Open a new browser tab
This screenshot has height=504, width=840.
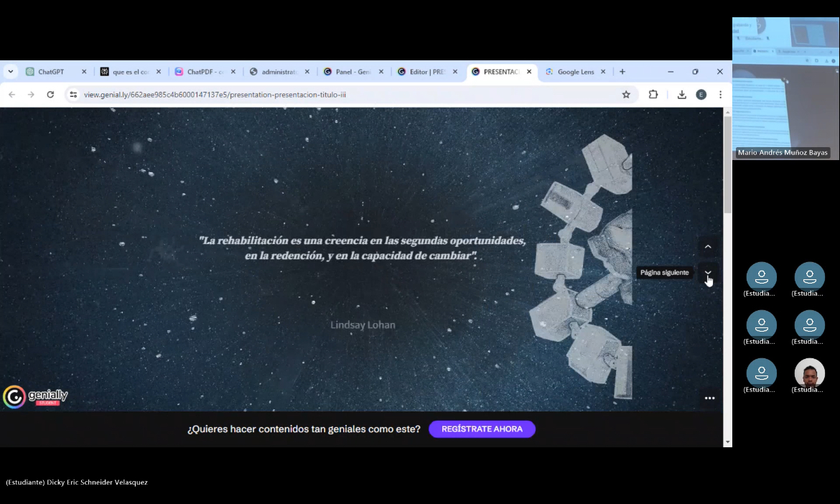[622, 72]
